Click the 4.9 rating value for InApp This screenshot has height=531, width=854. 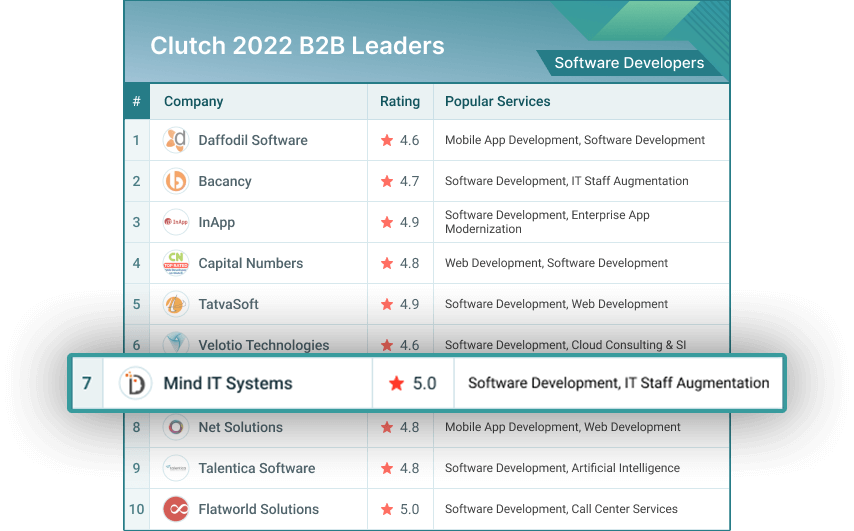pyautogui.click(x=409, y=222)
